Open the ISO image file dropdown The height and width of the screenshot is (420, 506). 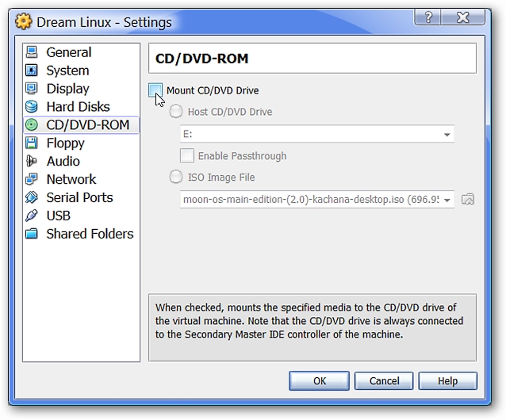317,199
